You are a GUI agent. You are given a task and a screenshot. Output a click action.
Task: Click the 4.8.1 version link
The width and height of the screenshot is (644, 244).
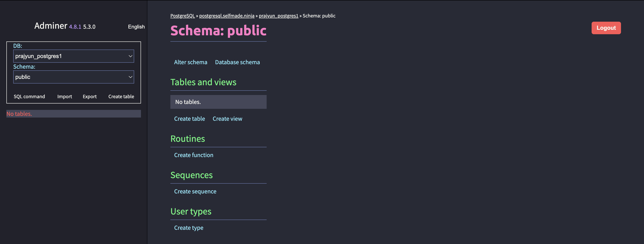75,27
